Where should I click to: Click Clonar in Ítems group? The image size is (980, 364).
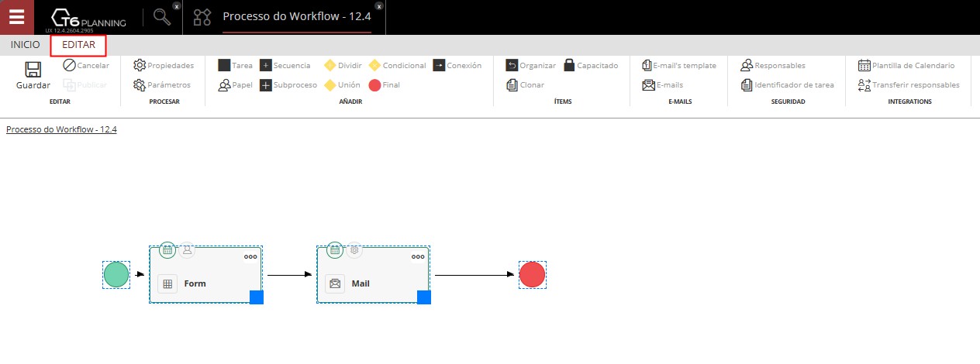pos(526,85)
